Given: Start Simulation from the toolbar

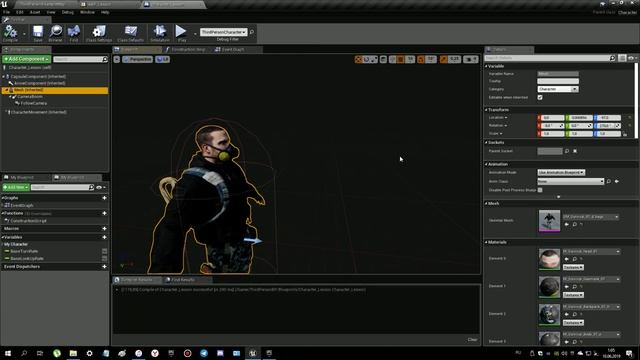Looking at the screenshot, I should [160, 33].
